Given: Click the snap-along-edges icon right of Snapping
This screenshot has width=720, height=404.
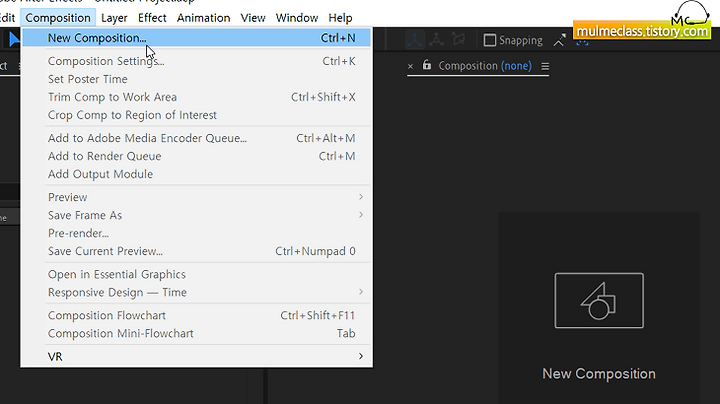Looking at the screenshot, I should pos(559,40).
